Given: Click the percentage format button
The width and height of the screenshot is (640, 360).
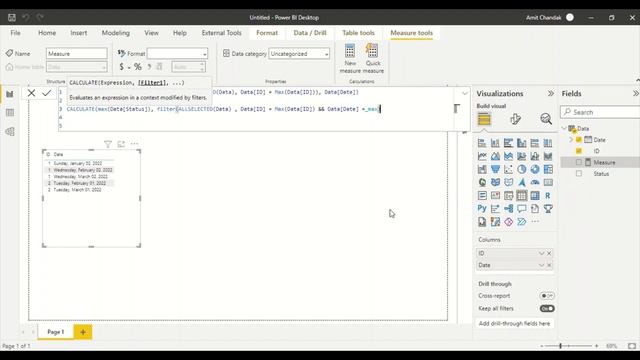Looking at the screenshot, I should point(138,67).
